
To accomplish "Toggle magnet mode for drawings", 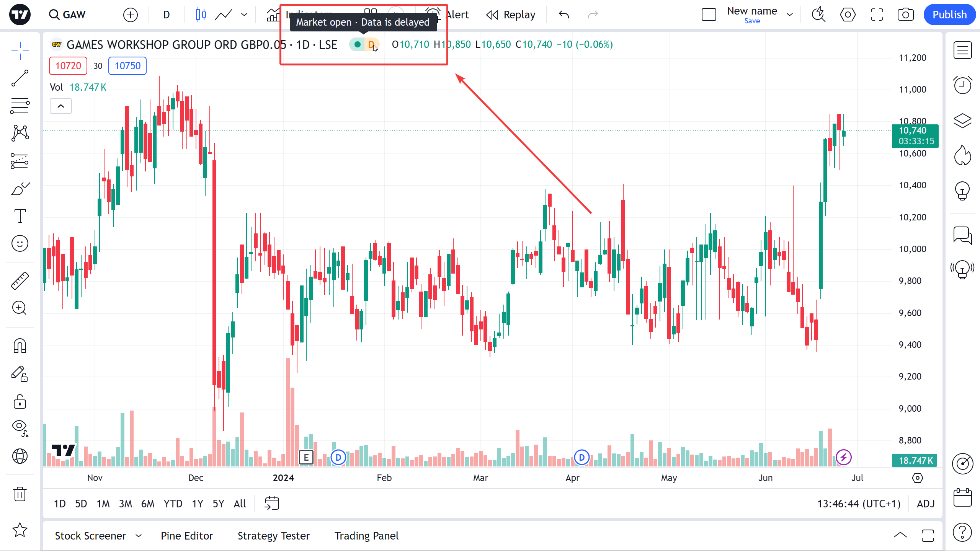I will (x=20, y=346).
